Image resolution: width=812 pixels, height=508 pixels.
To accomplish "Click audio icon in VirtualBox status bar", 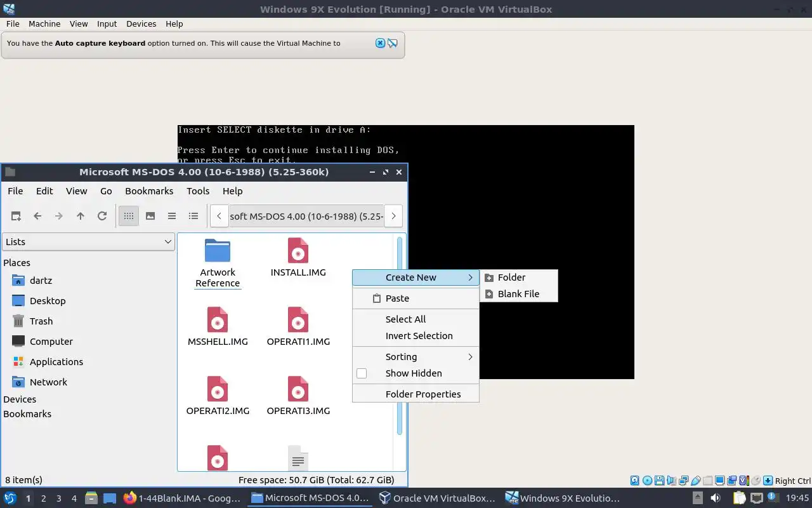I will point(672,481).
